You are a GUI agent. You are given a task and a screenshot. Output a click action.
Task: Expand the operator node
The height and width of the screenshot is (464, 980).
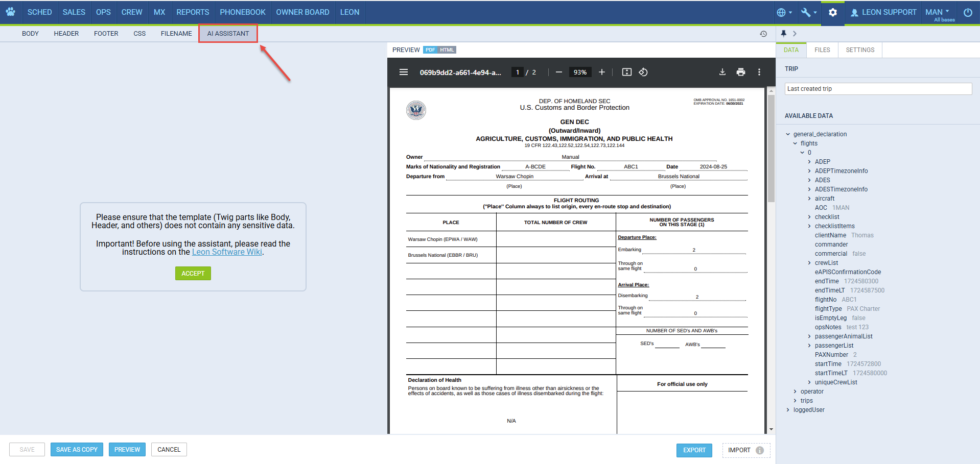795,392
